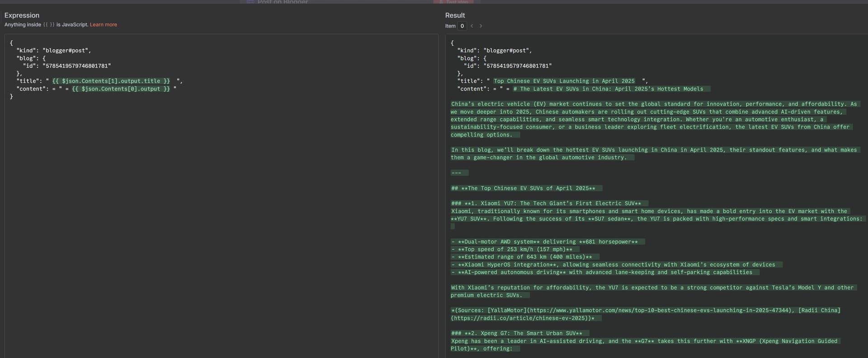Click the blog id value in Expression editor
This screenshot has height=358, width=868.
tap(77, 66)
